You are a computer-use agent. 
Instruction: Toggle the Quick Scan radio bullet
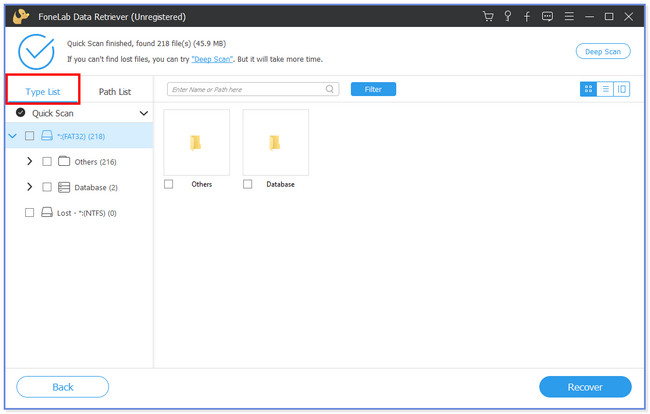(x=20, y=112)
